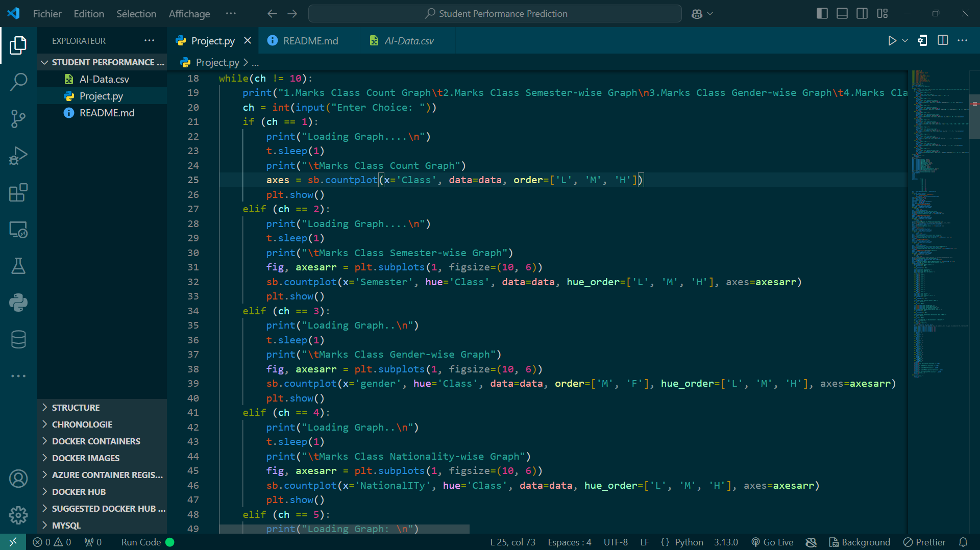Open hidden menus ellipsis in menu bar
Screen dimensions: 980x550
coord(231,14)
